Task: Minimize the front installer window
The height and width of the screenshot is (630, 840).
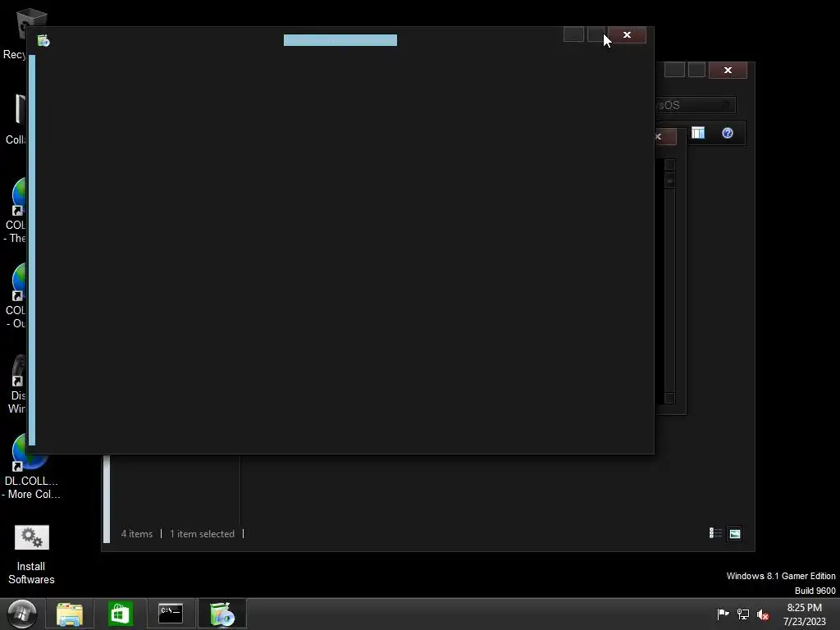Action: (573, 34)
